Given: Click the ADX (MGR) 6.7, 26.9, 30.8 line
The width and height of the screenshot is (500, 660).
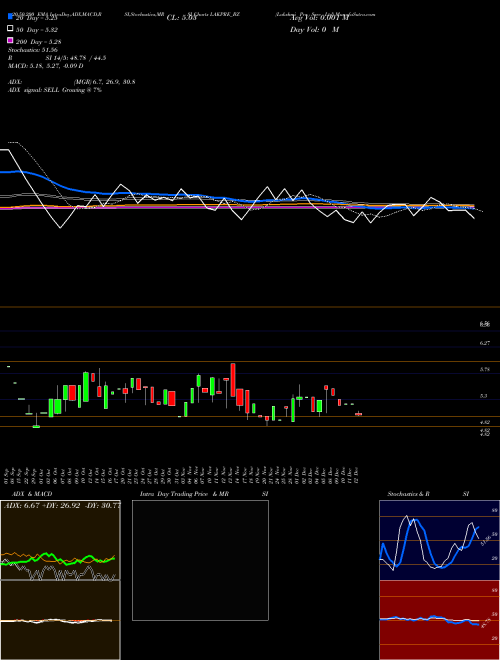Looking at the screenshot, I should click(72, 82).
